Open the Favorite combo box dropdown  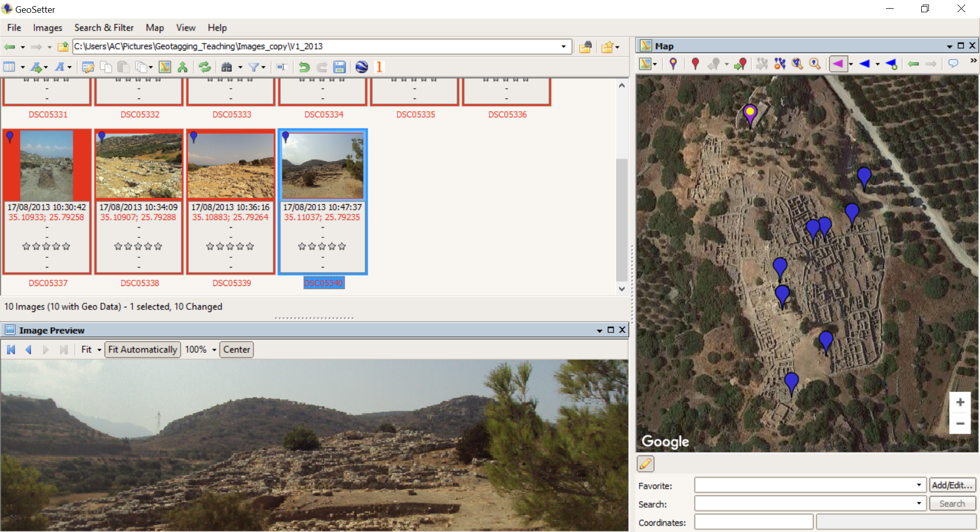pos(919,485)
